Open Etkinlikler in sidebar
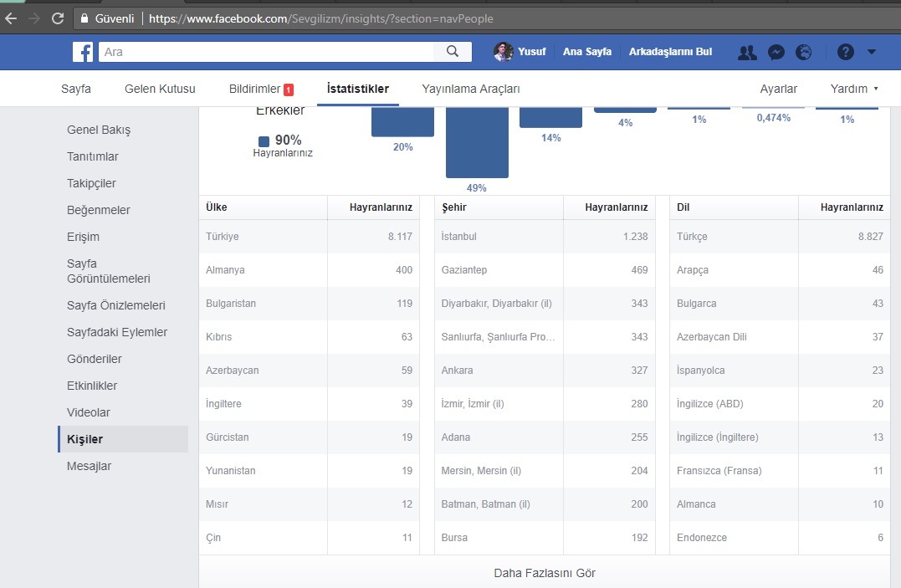Viewport: 901px width, 588px height. (92, 386)
